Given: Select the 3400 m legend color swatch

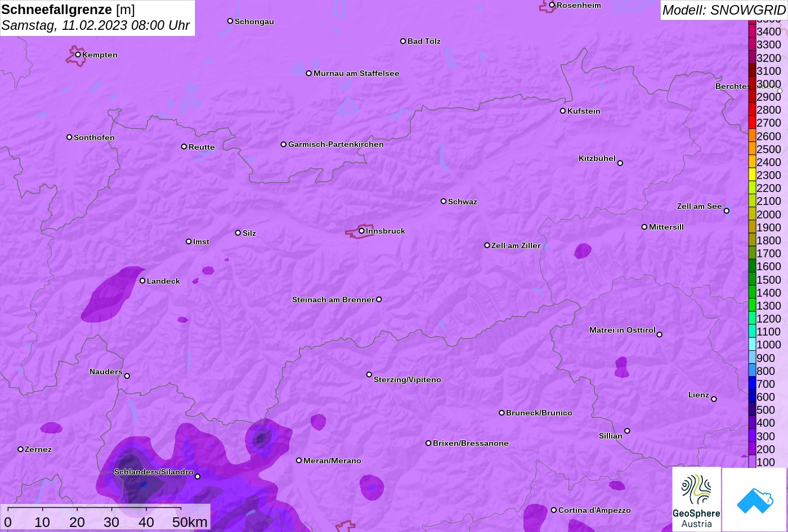Looking at the screenshot, I should [752, 32].
